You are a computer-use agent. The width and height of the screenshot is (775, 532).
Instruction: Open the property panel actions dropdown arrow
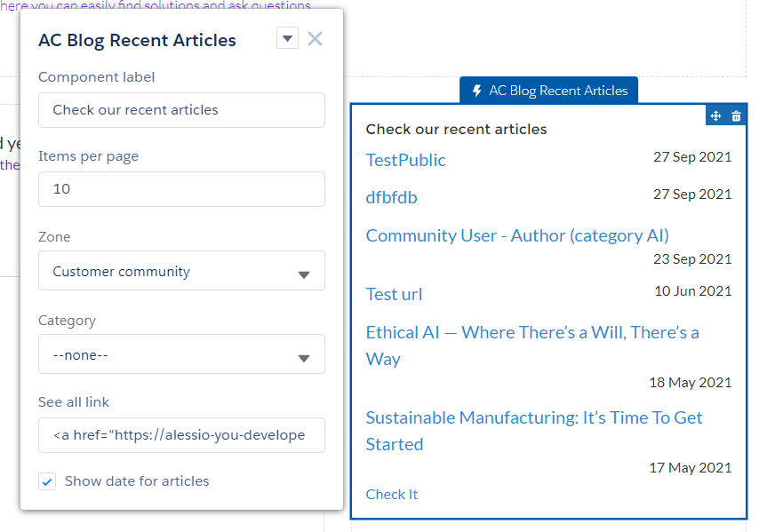287,38
